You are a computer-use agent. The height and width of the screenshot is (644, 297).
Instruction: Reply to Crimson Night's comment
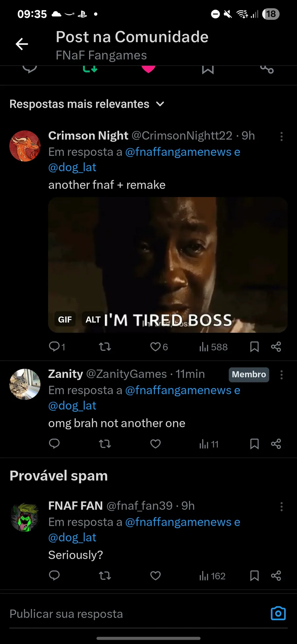[x=54, y=347]
